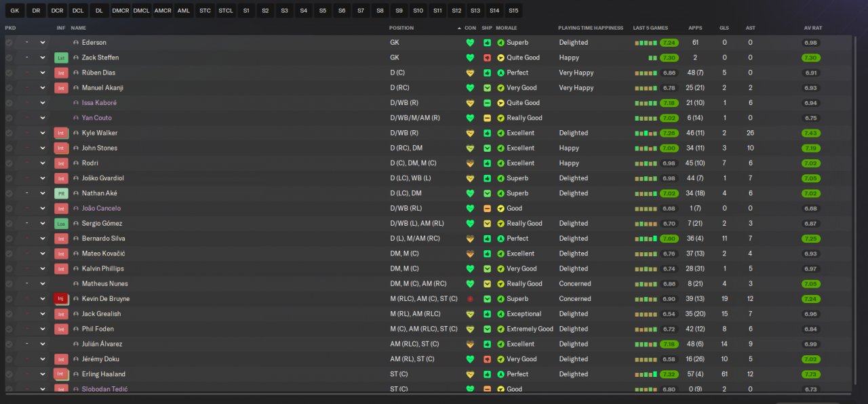Screen dimensions: 868x404
Task: Open the position dropdown chevron for Ederson
Action: [x=42, y=43]
